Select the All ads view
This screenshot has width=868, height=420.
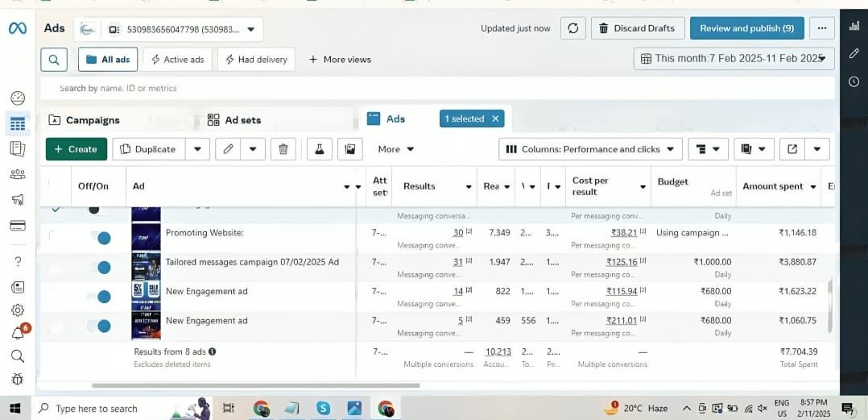tap(108, 60)
